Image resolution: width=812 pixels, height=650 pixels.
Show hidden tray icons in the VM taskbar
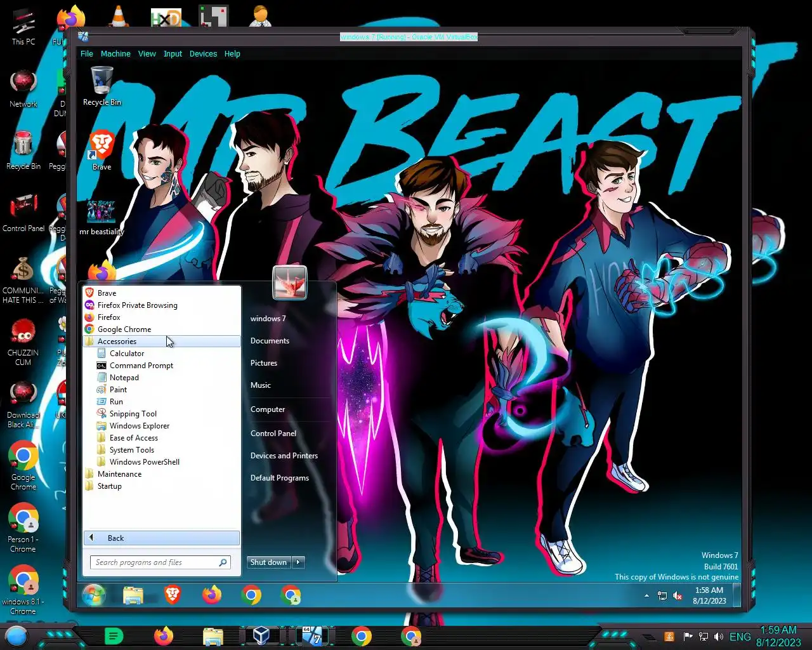coord(646,595)
